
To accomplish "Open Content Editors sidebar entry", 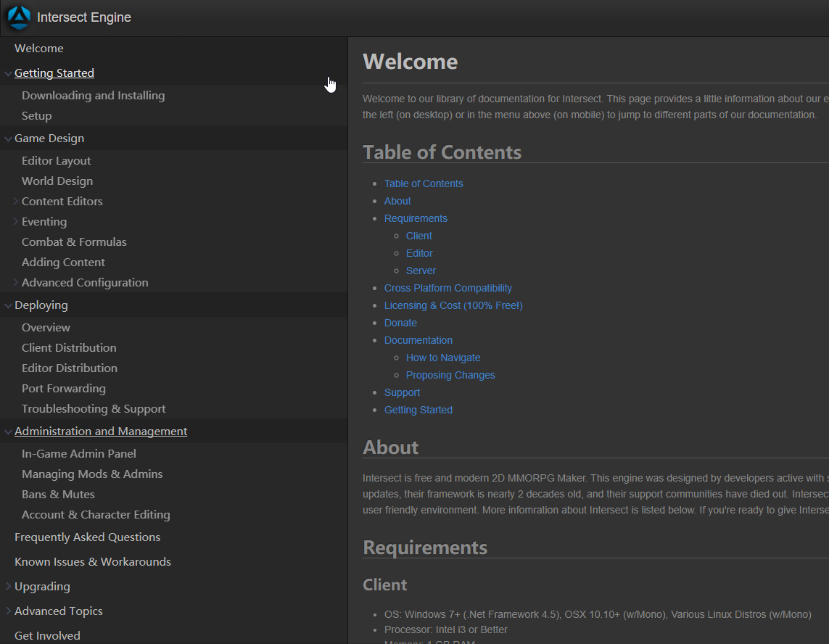I will [x=62, y=202].
